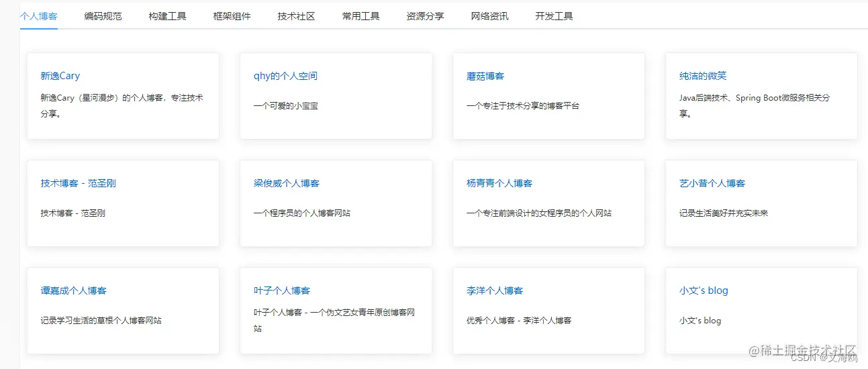Select the 资源分享 tab
The image size is (868, 369).
426,16
